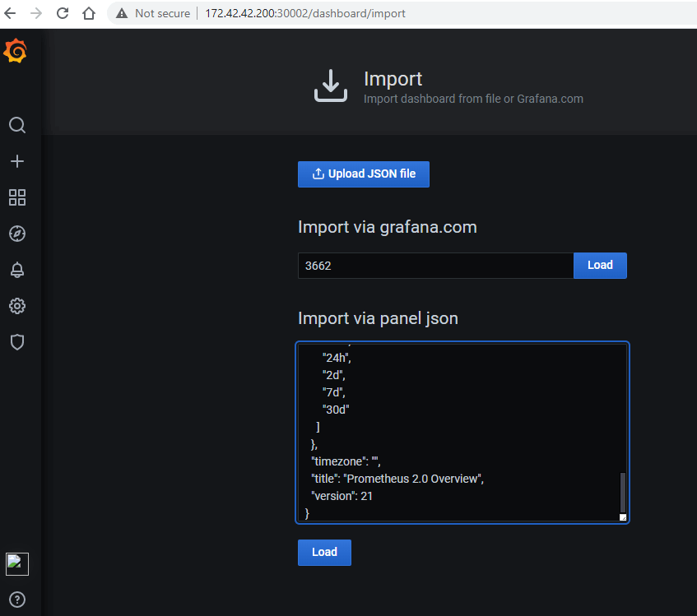Open the Explore compass icon

pos(17,234)
